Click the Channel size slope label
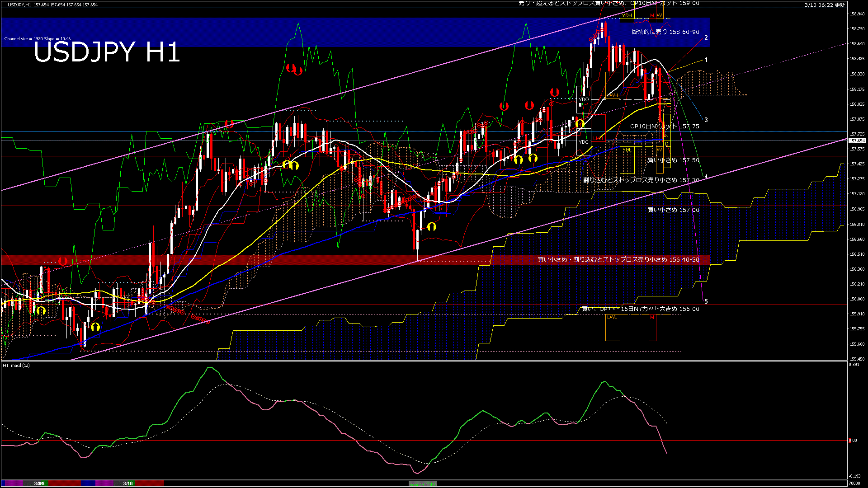This screenshot has width=868, height=488. click(38, 39)
